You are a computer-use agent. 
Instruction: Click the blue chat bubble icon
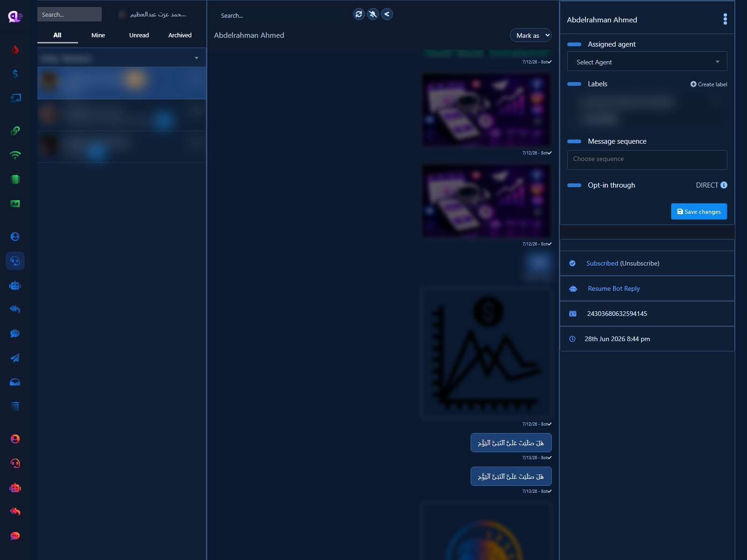coord(15,334)
